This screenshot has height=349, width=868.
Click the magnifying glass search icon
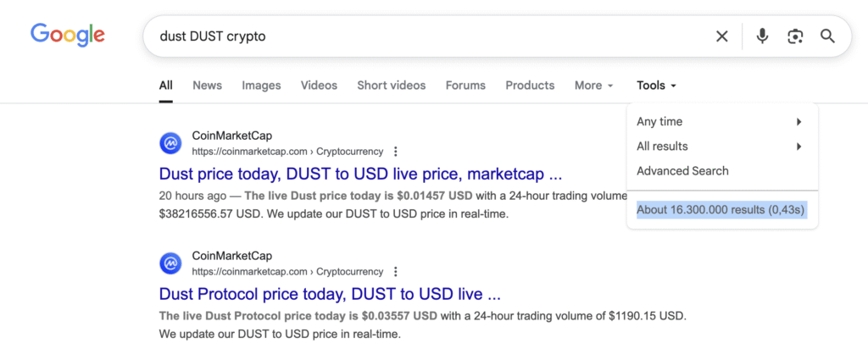point(827,36)
